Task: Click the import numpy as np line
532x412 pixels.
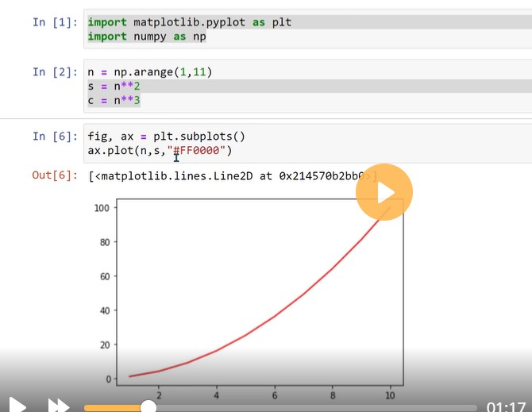Action: point(147,37)
